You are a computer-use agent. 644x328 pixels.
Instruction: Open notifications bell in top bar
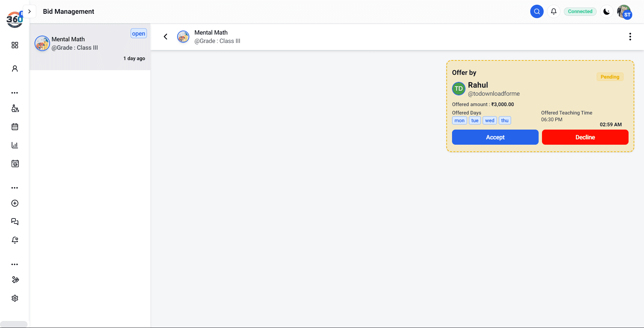(x=553, y=11)
